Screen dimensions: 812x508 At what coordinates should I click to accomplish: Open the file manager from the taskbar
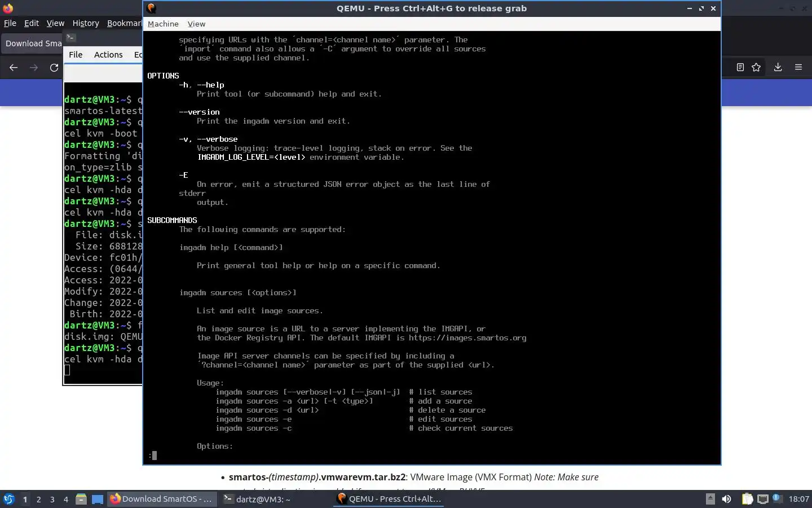[81, 499]
